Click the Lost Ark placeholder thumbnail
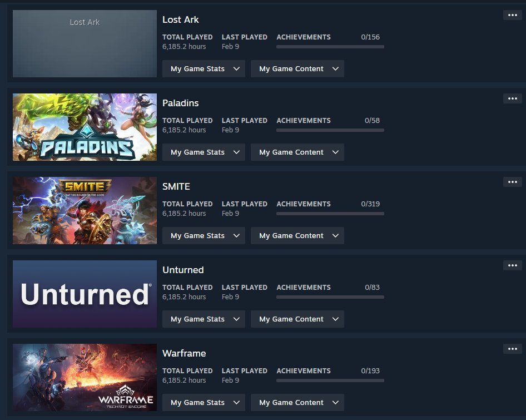Image resolution: width=526 pixels, height=420 pixels. [x=85, y=43]
